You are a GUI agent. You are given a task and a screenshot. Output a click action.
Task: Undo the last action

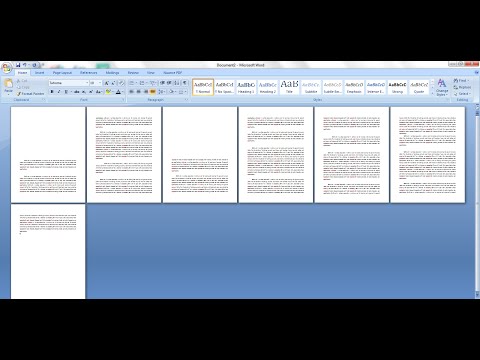click(24, 65)
